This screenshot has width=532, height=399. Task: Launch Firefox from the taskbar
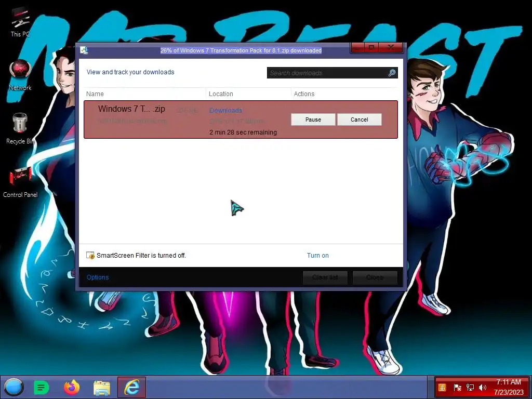(72, 387)
